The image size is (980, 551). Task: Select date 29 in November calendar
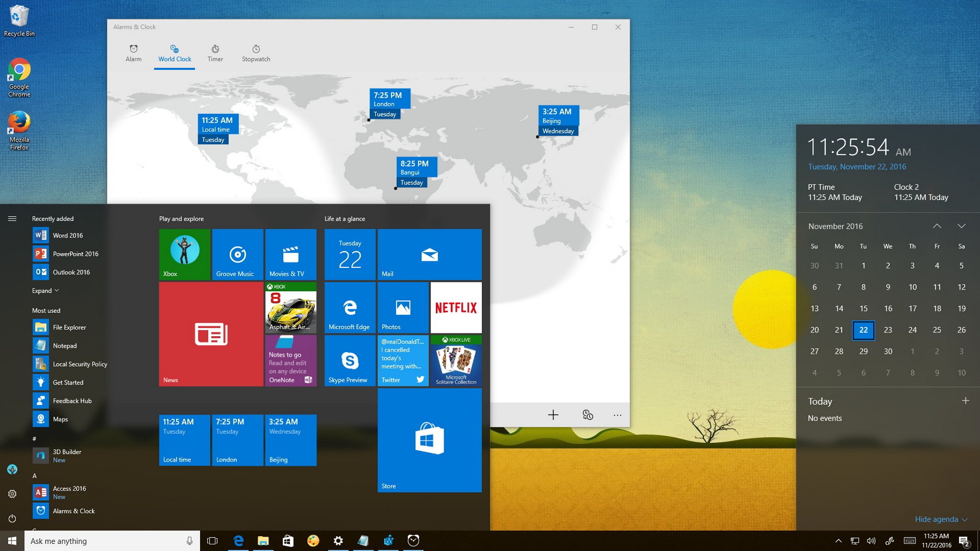[863, 351]
